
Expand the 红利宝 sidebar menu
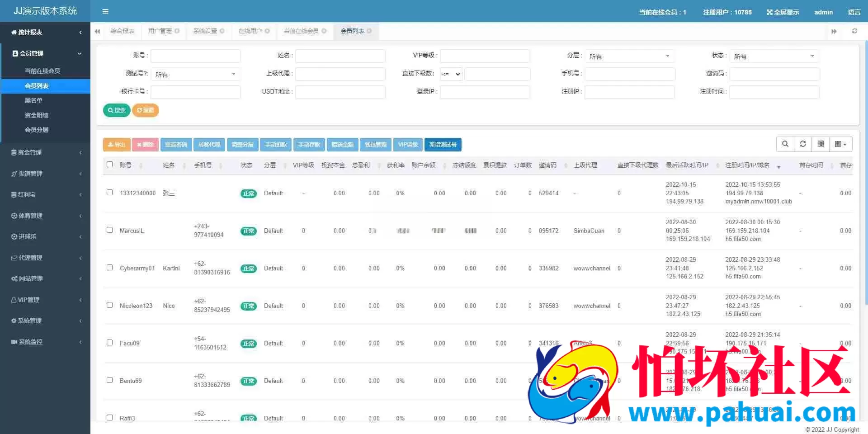click(x=45, y=195)
